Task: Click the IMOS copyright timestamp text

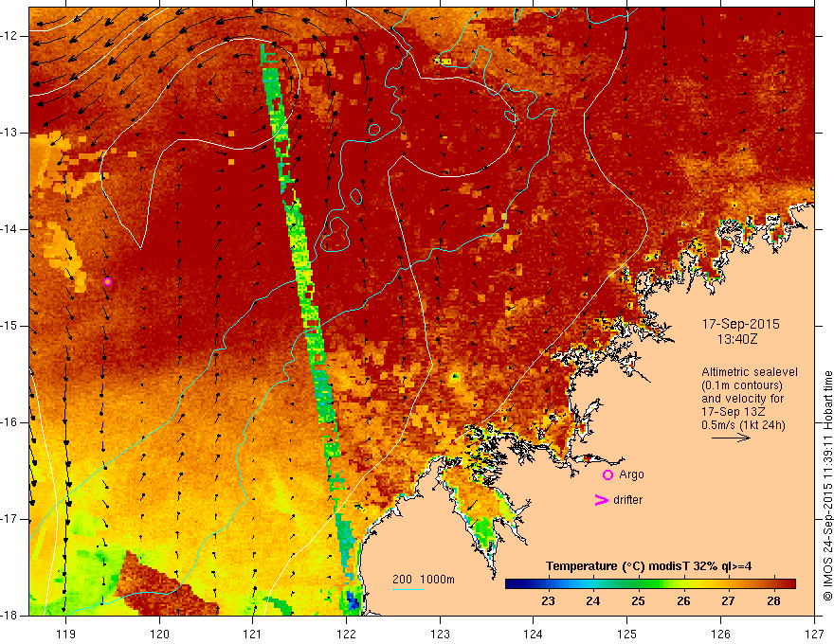Action: tap(827, 486)
